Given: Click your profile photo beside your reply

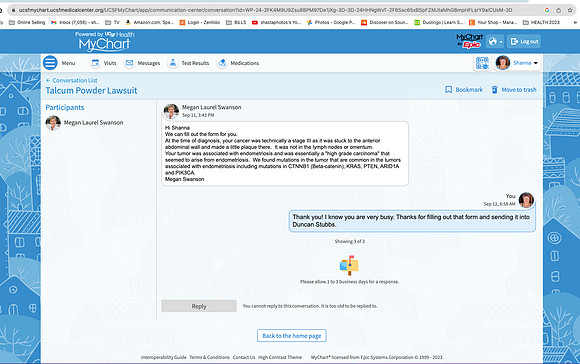Looking at the screenshot, I should [x=526, y=200].
